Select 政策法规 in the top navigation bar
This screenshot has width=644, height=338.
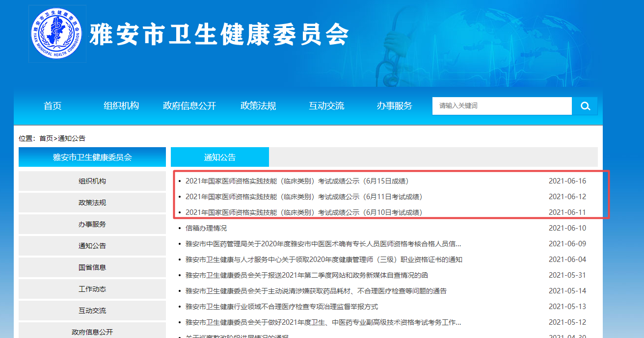258,106
